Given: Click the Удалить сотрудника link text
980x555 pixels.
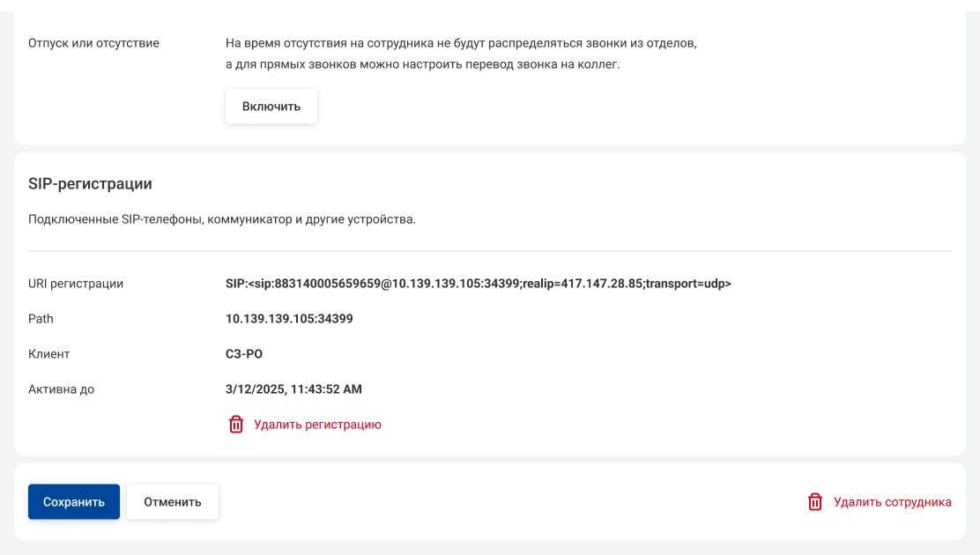Looking at the screenshot, I should coord(892,502).
